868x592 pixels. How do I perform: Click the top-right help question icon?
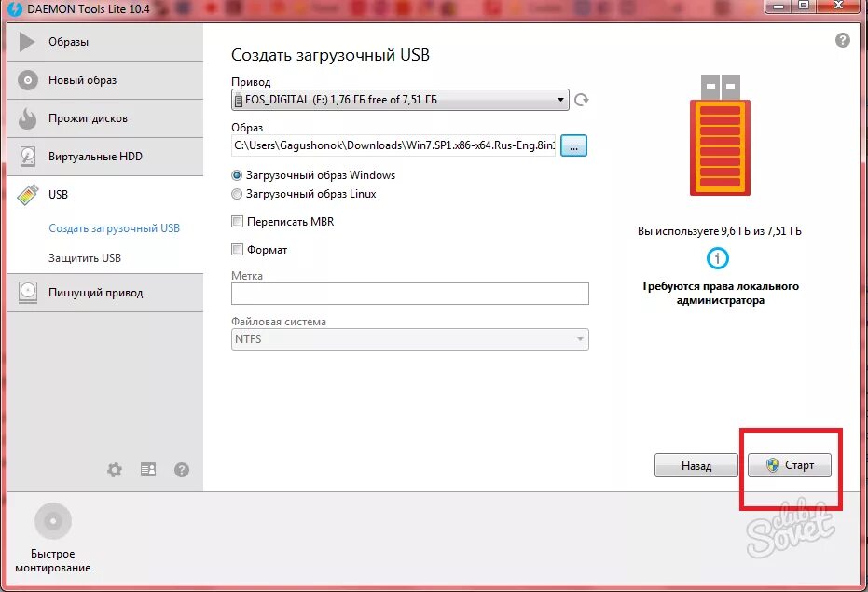click(843, 40)
